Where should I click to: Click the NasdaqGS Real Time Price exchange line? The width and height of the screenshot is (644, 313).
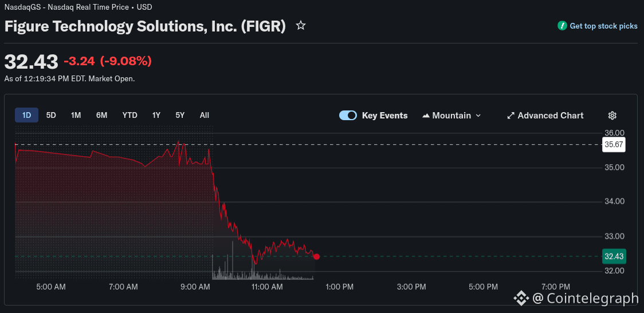pos(78,7)
